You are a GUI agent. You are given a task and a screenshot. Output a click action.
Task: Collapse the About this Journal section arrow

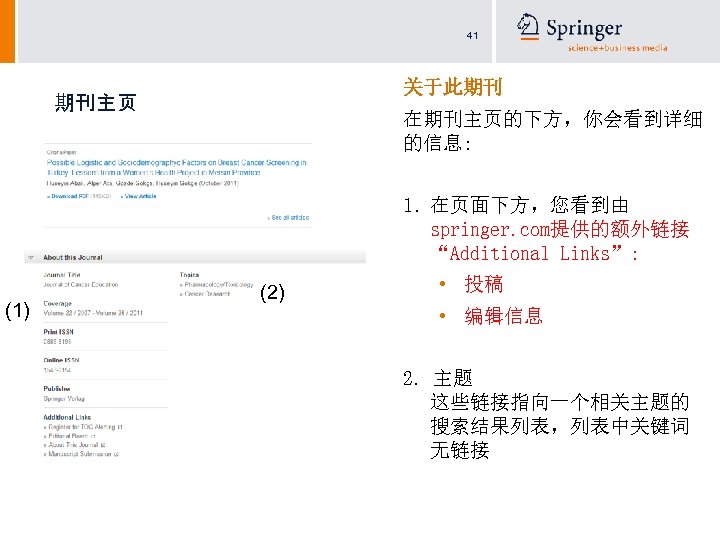(31, 258)
